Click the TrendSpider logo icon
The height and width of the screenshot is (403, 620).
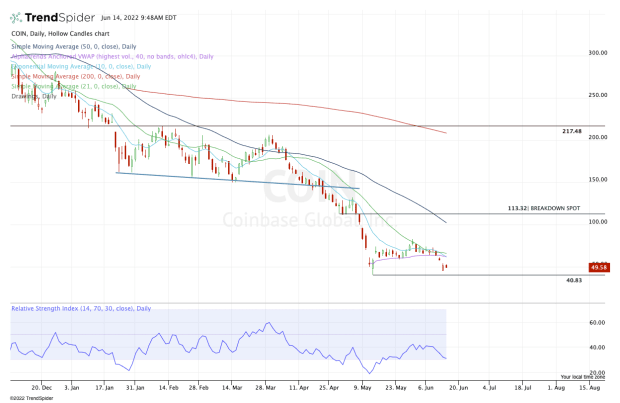click(15, 16)
